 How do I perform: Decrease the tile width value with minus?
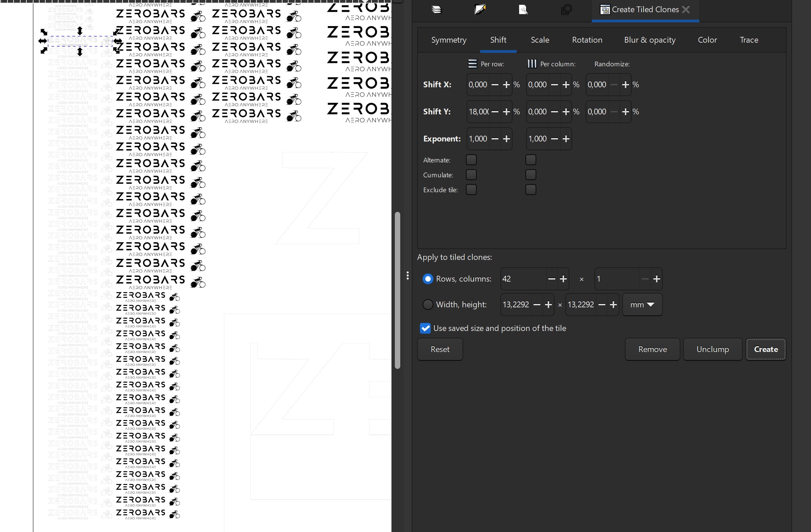point(537,305)
